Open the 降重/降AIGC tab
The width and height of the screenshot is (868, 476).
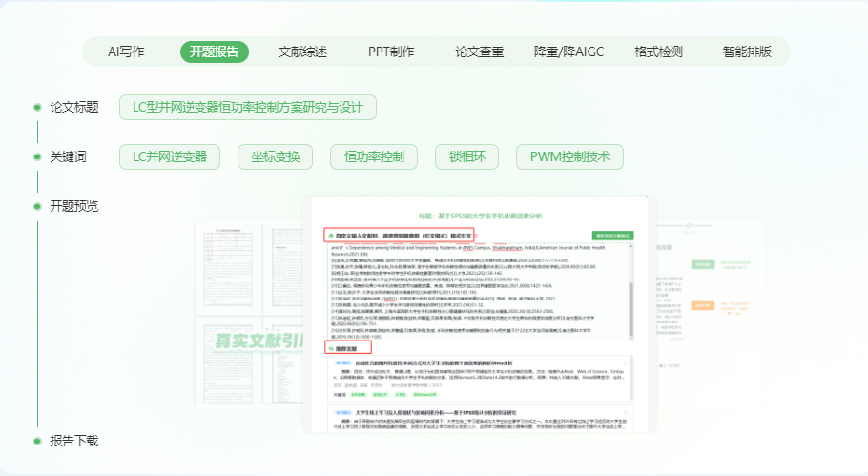569,52
